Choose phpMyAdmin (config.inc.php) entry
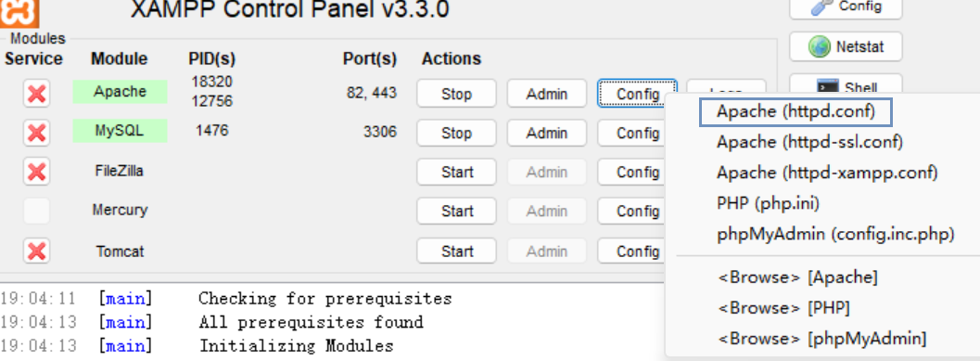The image size is (980, 361). (835, 234)
